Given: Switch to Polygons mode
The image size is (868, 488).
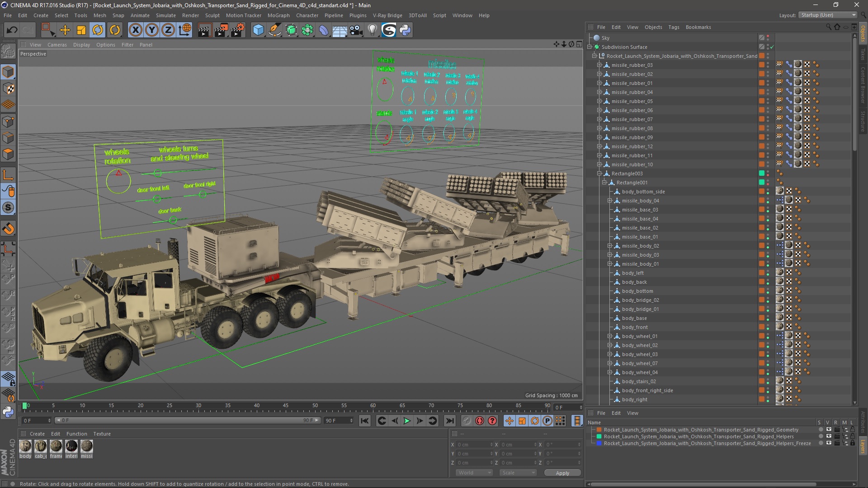Looking at the screenshot, I should coord(9,154).
